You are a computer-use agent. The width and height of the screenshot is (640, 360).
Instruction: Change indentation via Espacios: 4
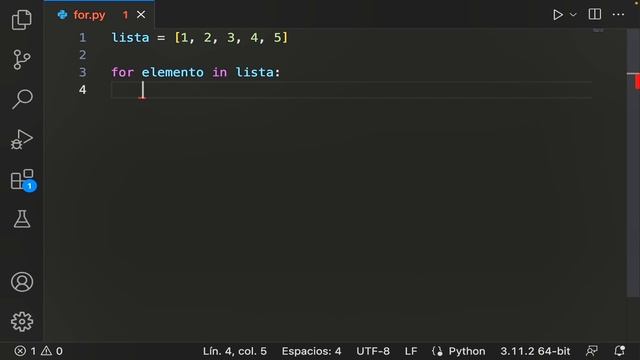point(311,351)
